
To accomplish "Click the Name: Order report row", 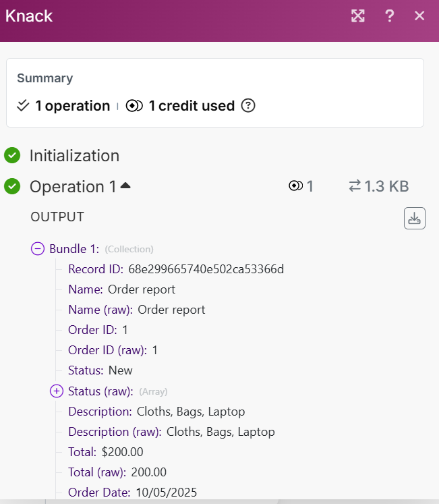I will point(121,289).
